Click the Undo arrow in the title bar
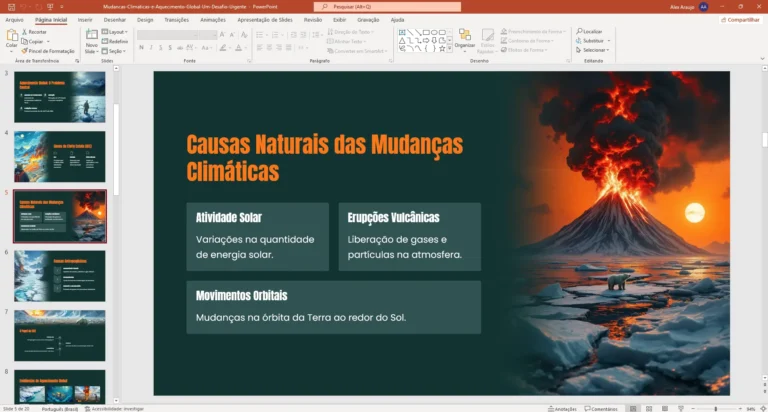Viewport: 768px width, 412px height. click(23, 7)
